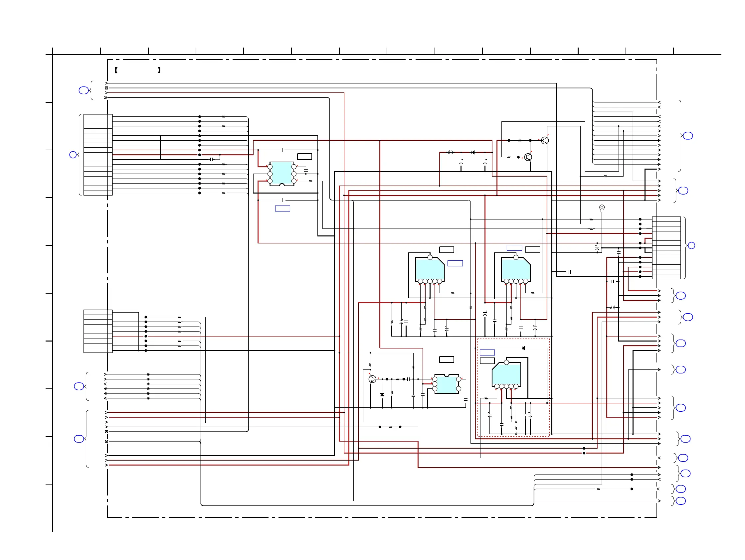
Task: Select the upper transistor in the top-right transistor pair
Action: [545, 140]
